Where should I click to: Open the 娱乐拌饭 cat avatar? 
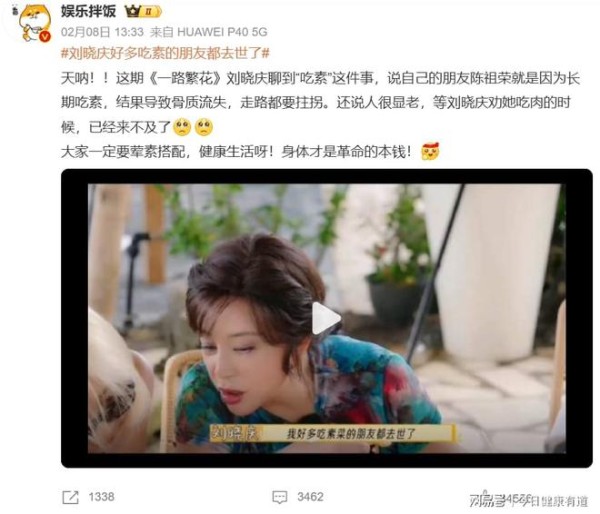[34, 22]
